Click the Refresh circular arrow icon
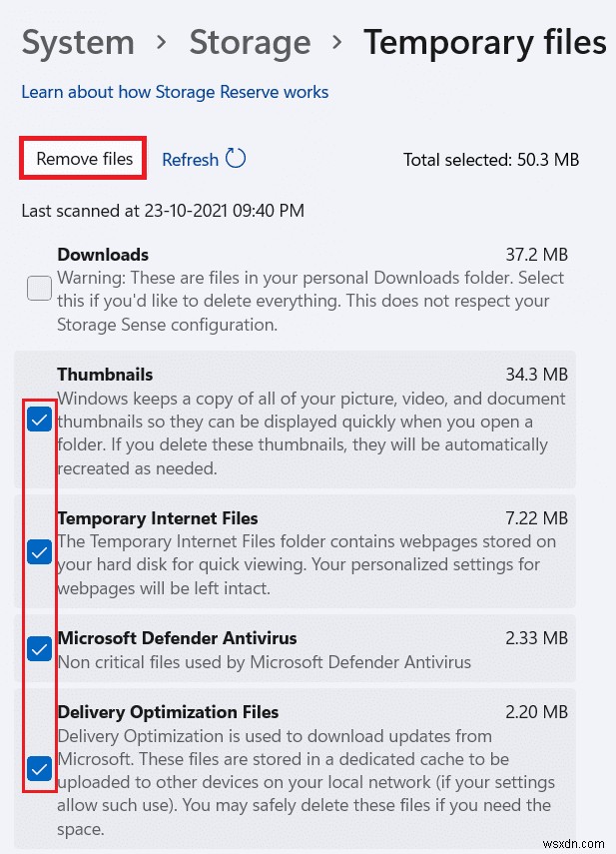Image resolution: width=616 pixels, height=854 pixels. 236,159
